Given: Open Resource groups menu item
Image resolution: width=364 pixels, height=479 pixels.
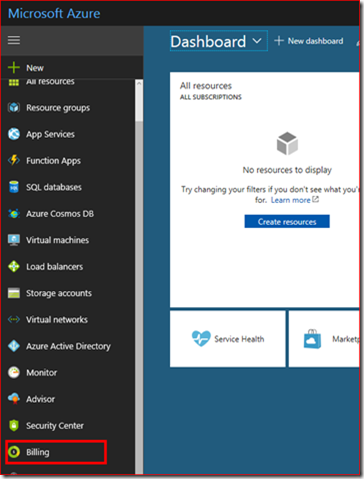Looking at the screenshot, I should point(68,108).
